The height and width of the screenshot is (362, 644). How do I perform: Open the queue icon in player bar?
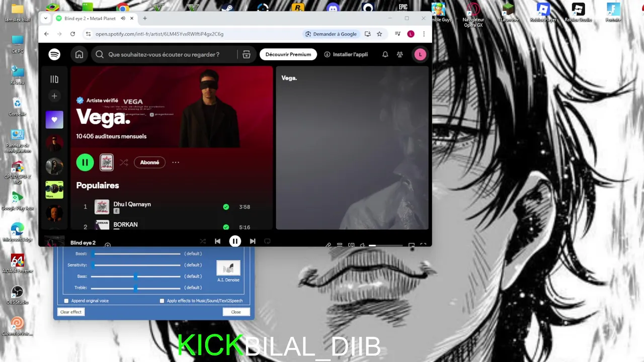coord(340,245)
